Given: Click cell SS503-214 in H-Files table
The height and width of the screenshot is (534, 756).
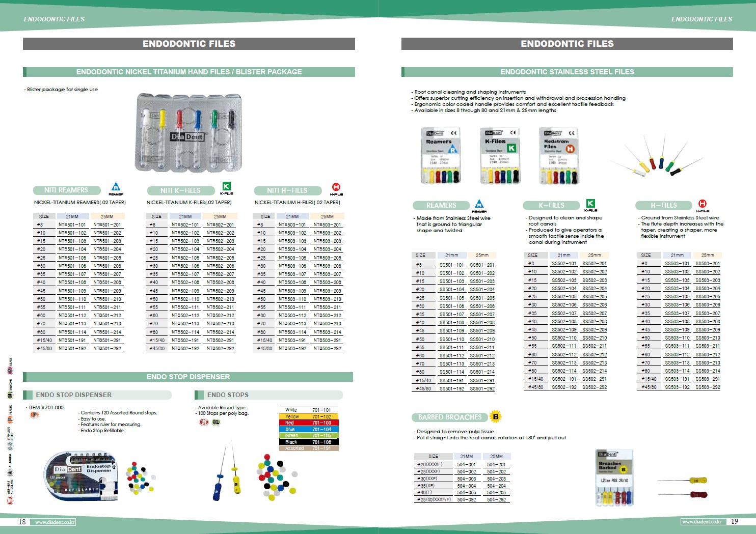Looking at the screenshot, I should [708, 371].
